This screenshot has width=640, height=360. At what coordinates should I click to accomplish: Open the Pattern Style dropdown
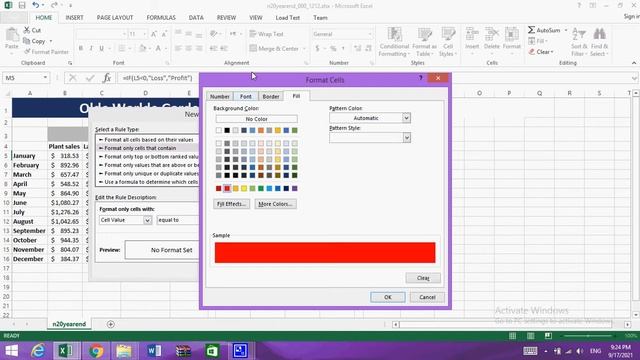[x=406, y=138]
